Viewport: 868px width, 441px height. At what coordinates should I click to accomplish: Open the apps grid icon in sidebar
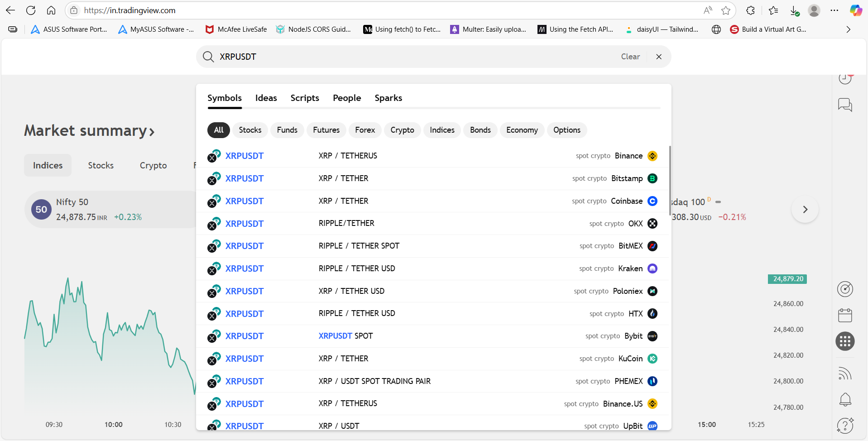[x=845, y=341]
